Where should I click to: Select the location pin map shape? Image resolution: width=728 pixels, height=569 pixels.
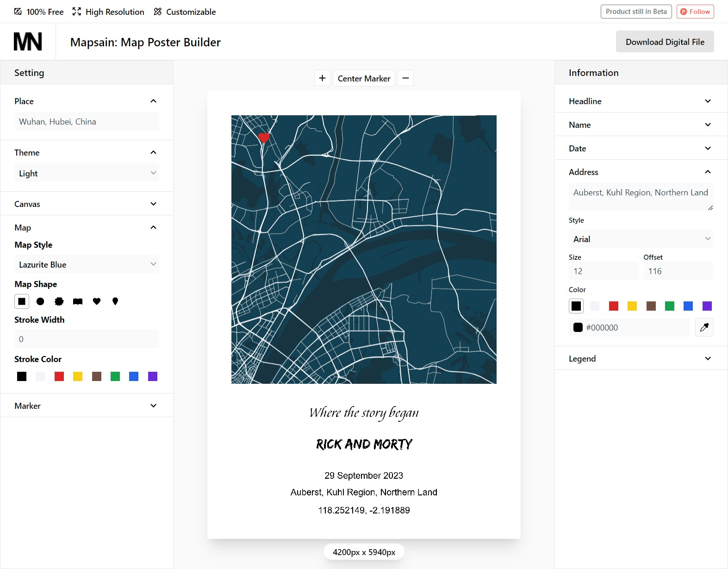tap(115, 301)
